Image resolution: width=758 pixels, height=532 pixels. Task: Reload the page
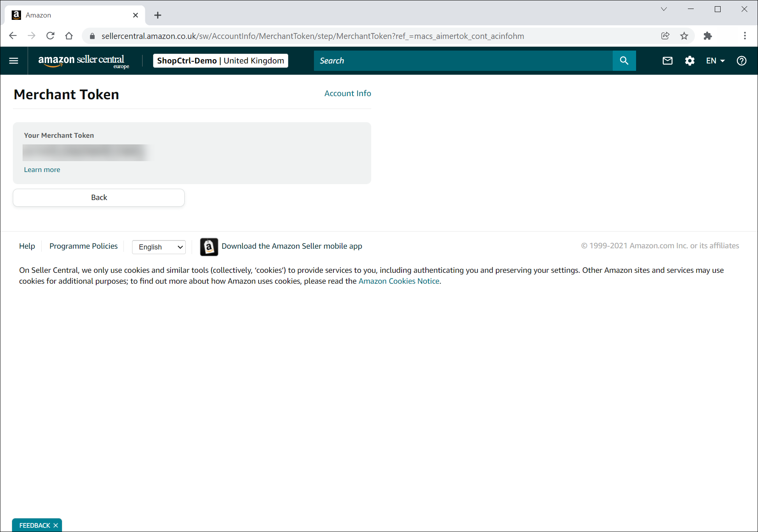50,36
